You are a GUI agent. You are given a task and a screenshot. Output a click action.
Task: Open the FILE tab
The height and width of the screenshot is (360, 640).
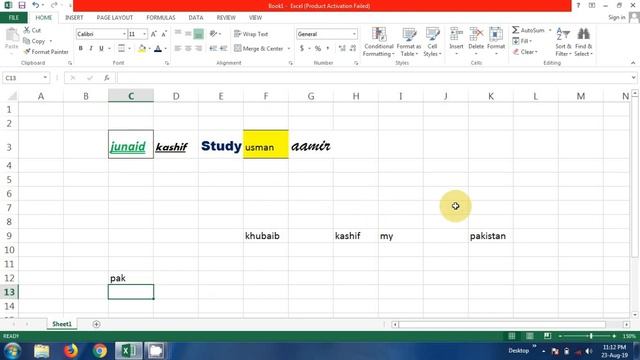point(13,18)
